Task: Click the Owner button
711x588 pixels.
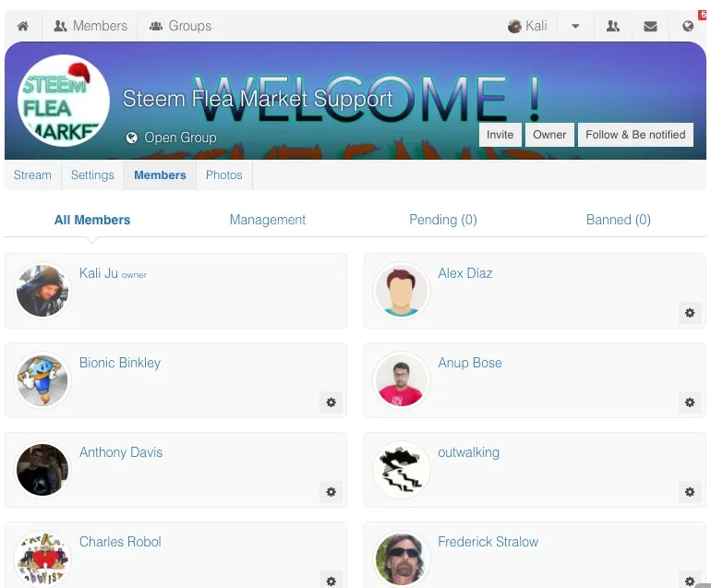Action: [549, 135]
